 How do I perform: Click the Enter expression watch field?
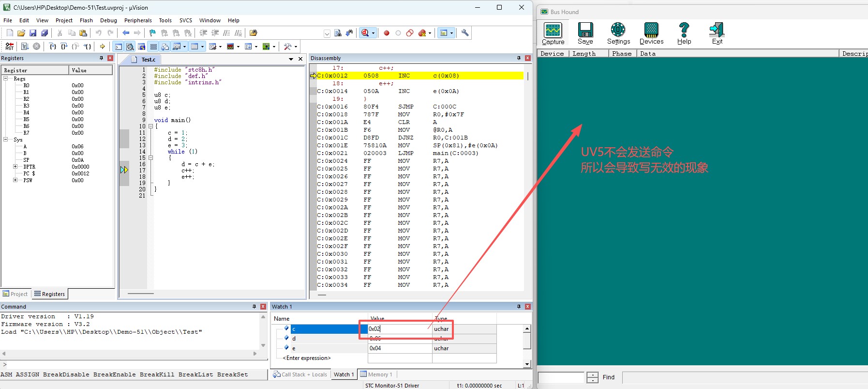(x=308, y=358)
